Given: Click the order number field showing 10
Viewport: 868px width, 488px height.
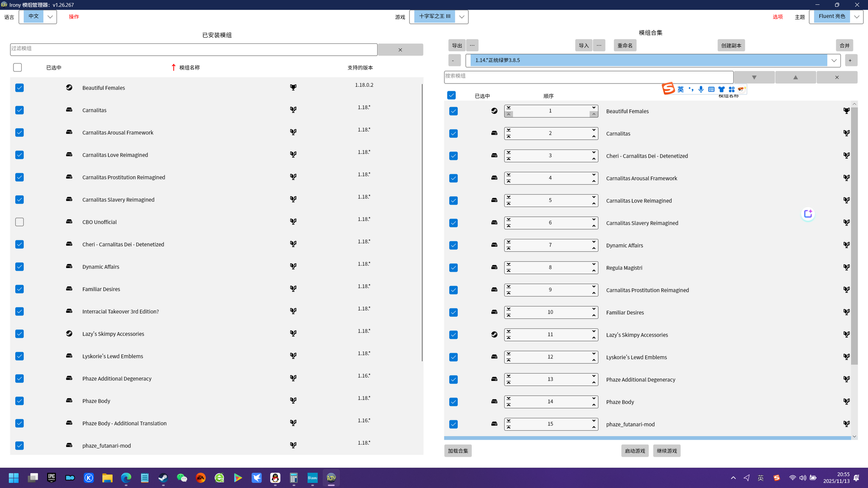Looking at the screenshot, I should point(550,312).
